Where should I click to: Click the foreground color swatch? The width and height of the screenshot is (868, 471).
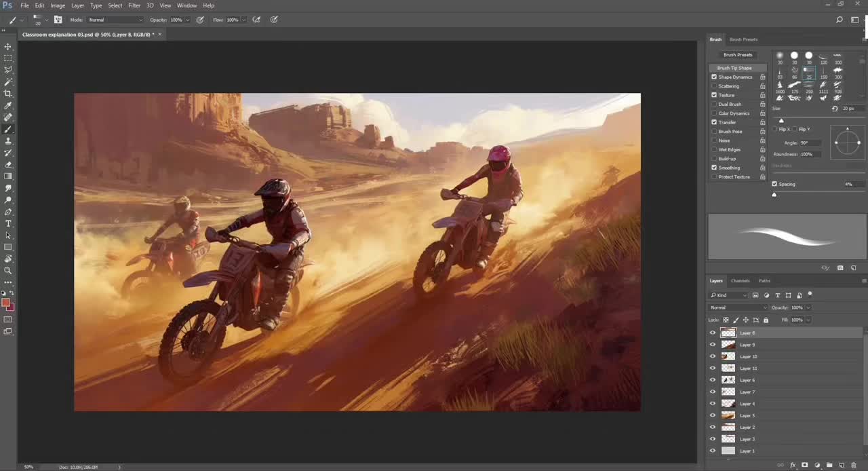(x=5, y=303)
